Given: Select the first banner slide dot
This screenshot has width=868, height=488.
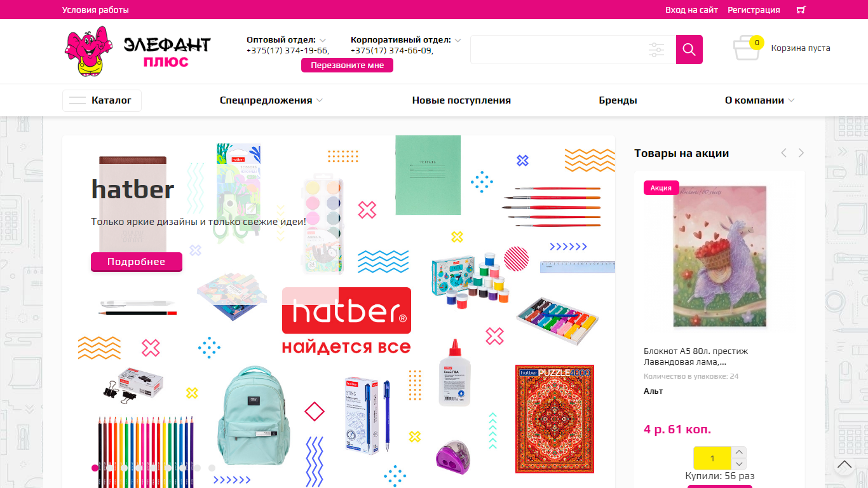Looking at the screenshot, I should point(95,468).
